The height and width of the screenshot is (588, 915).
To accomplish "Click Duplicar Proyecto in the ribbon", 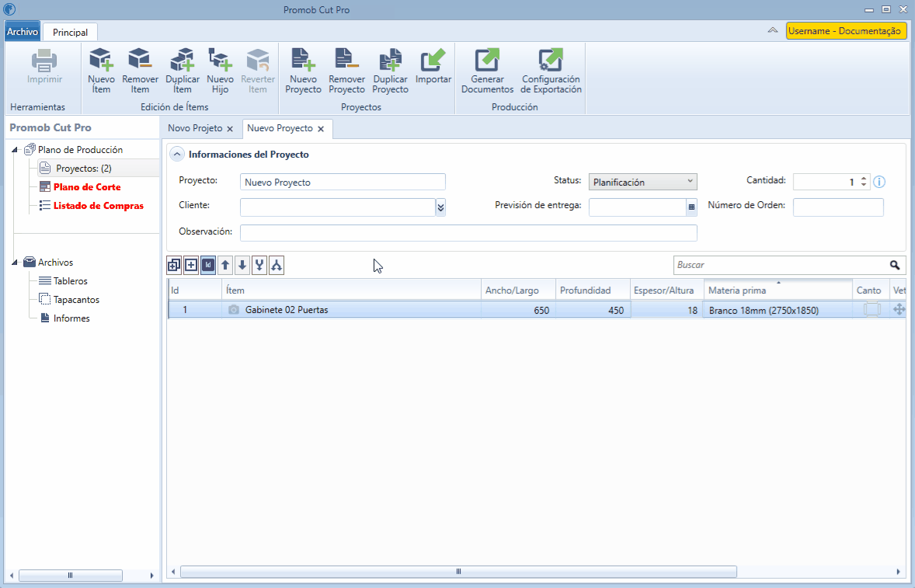I will pos(390,71).
